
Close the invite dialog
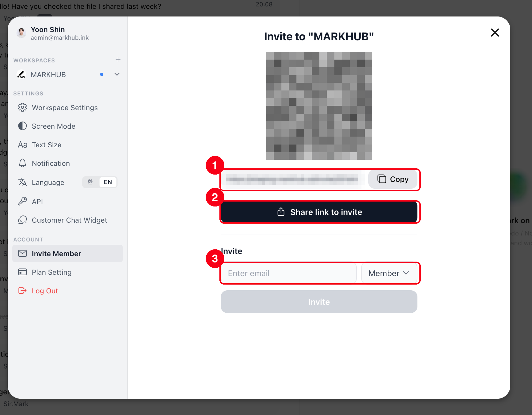495,33
